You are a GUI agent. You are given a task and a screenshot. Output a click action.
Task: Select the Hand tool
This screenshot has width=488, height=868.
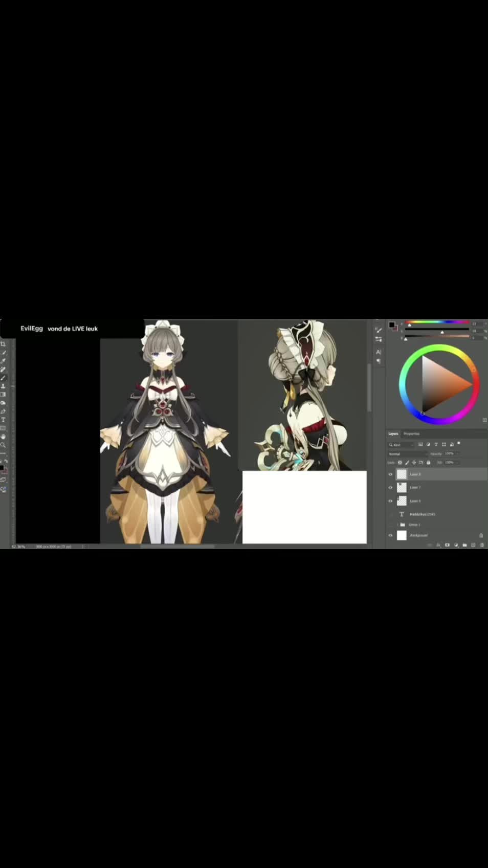(x=3, y=437)
